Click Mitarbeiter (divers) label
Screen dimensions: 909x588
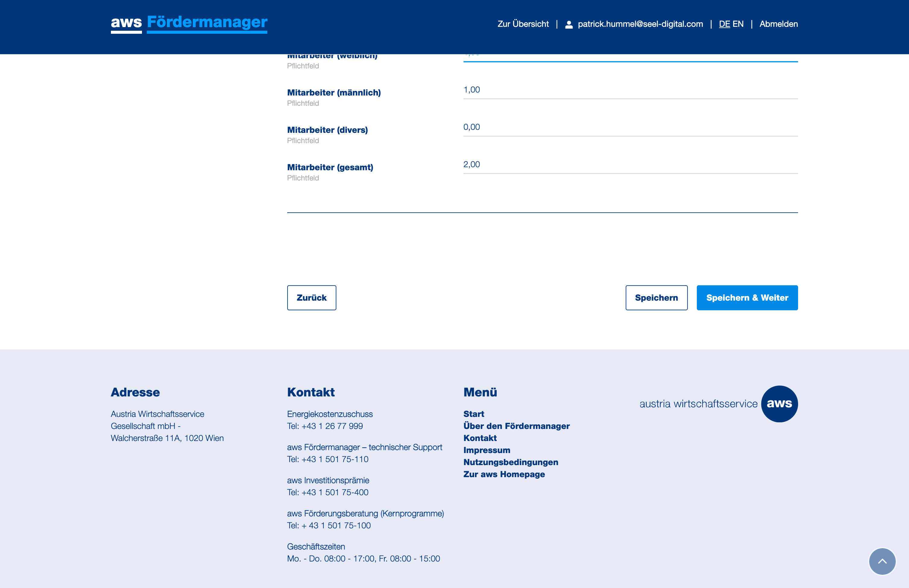click(x=327, y=130)
